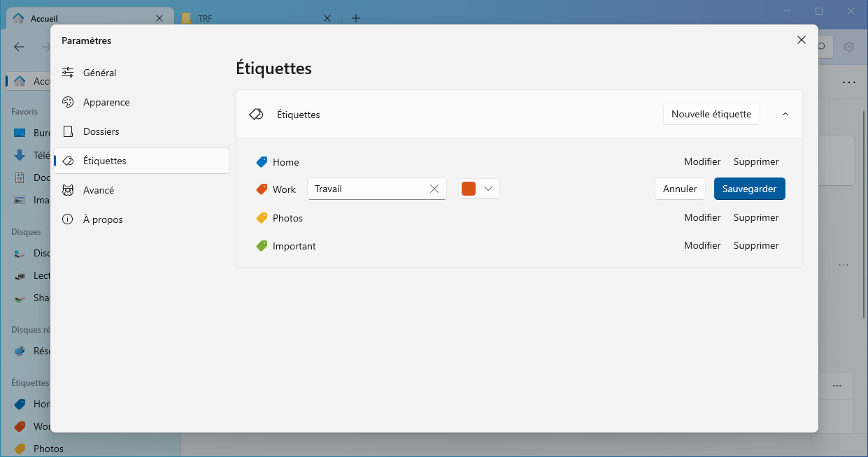Screen dimensions: 868x457
Task: Open the Général settings page
Action: pos(99,73)
